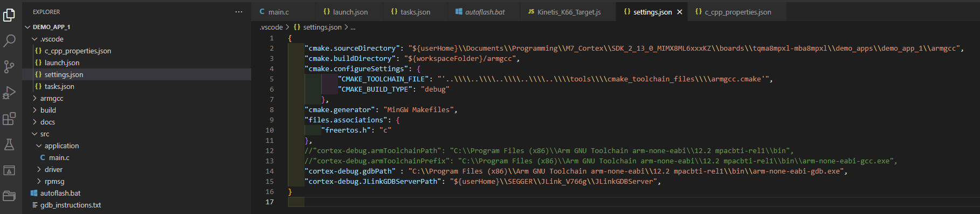Click the "cortex-debug.JLinkGDBServerPath" key
The image size is (980, 214).
pos(373,181)
